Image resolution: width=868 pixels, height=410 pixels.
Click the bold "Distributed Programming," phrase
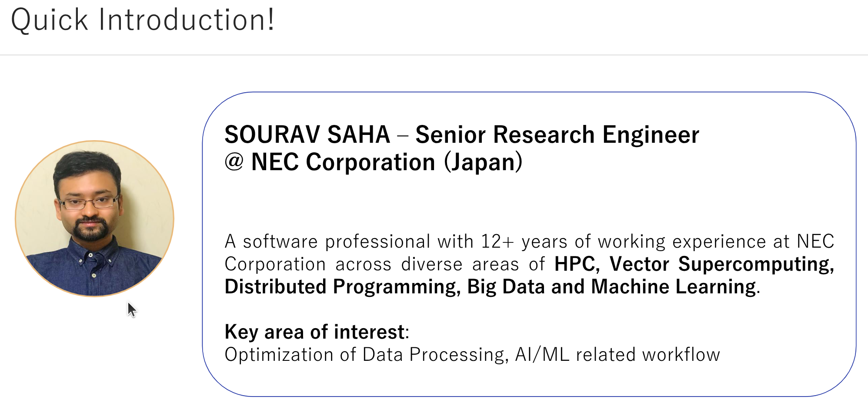(342, 287)
